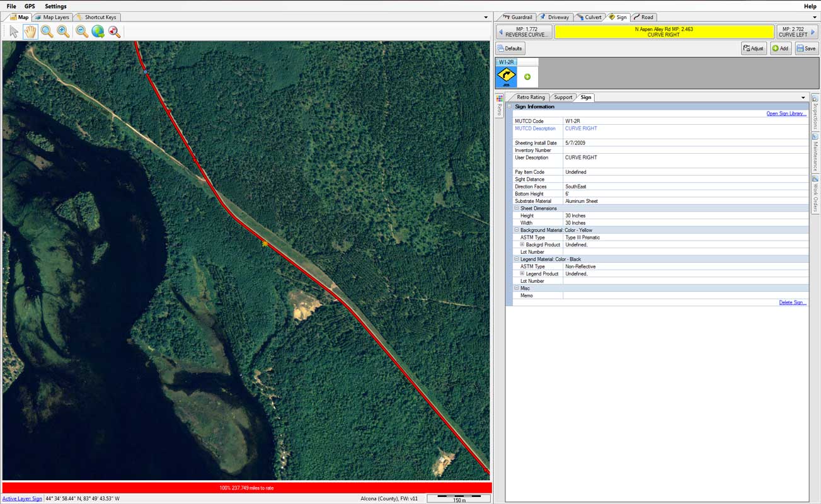The height and width of the screenshot is (504, 821).
Task: Switch to the Driveway tab
Action: click(554, 17)
